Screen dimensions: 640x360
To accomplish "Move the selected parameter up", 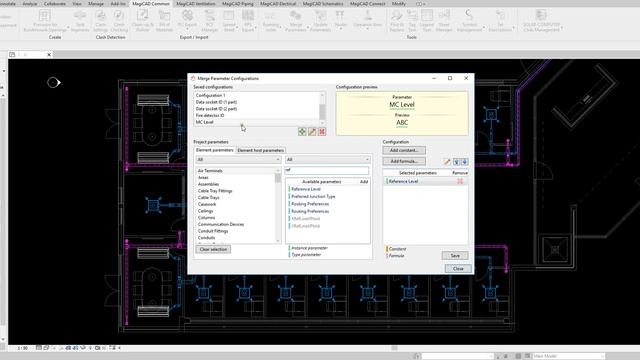I will point(456,162).
